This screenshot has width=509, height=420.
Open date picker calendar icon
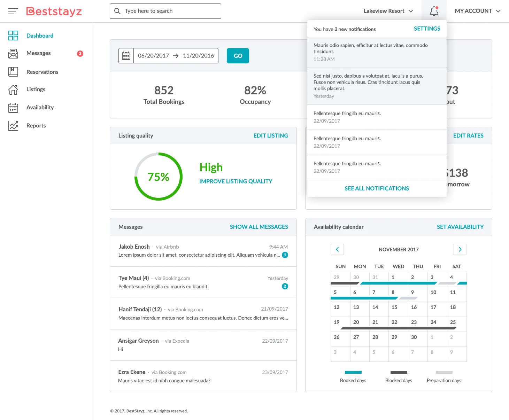(x=126, y=56)
